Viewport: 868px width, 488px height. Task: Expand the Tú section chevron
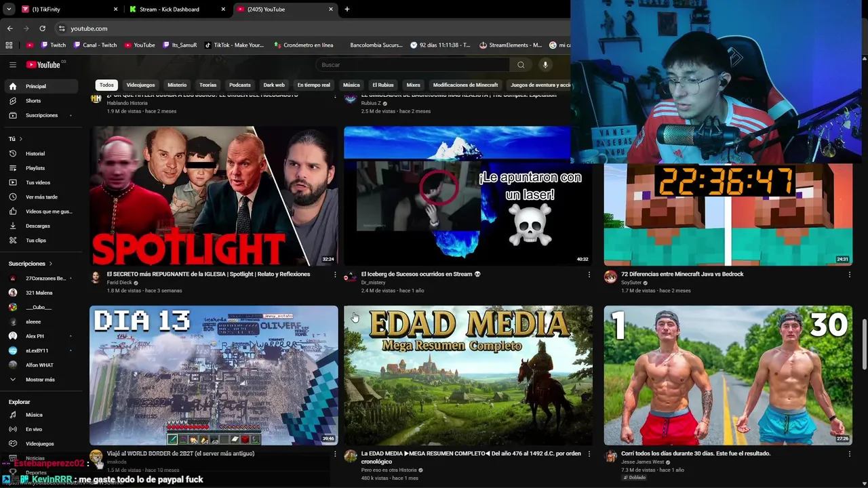(20, 139)
